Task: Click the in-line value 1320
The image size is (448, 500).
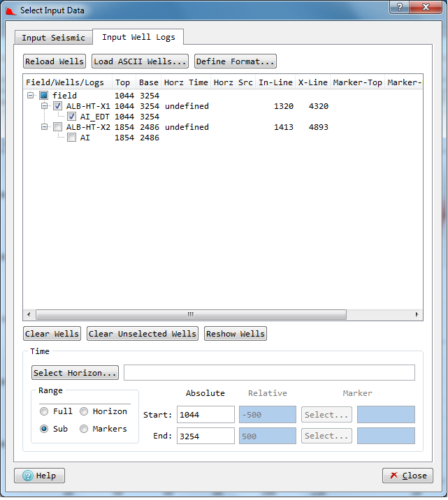Action: pos(284,106)
